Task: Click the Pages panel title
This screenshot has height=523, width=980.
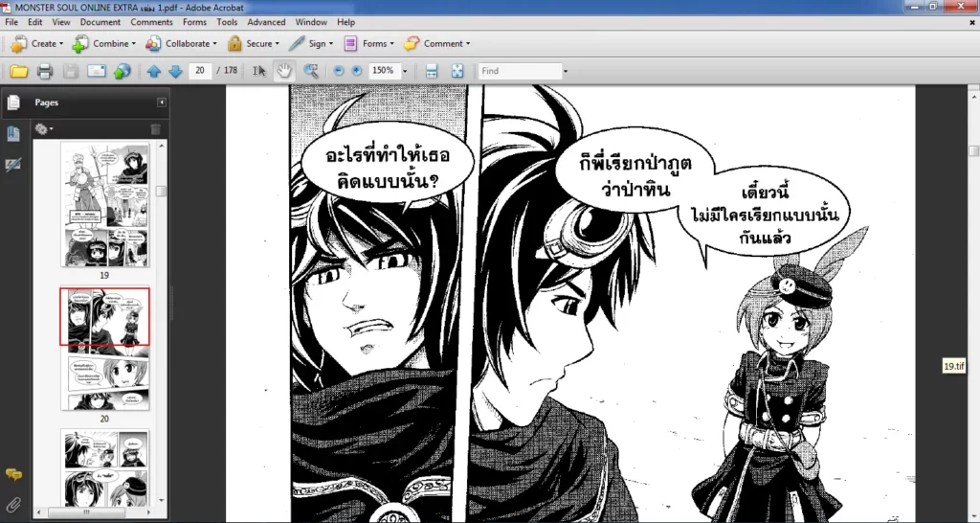Action: click(47, 102)
